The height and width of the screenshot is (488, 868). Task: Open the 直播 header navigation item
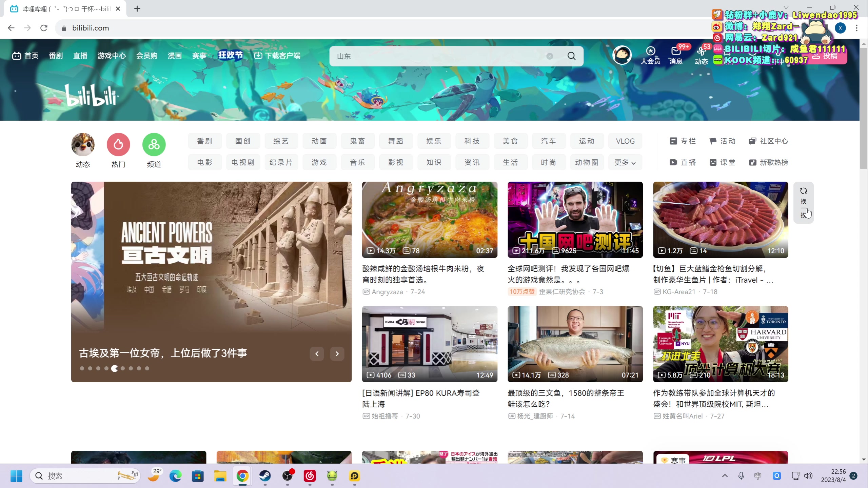point(80,56)
